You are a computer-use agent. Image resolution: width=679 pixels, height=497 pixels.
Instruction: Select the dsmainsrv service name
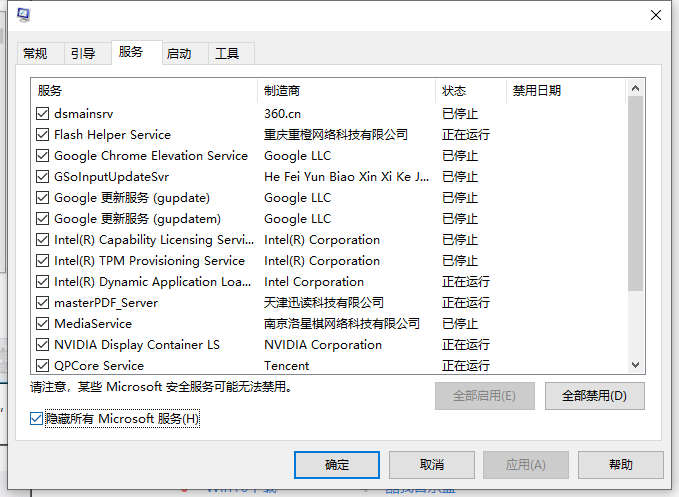pos(84,114)
